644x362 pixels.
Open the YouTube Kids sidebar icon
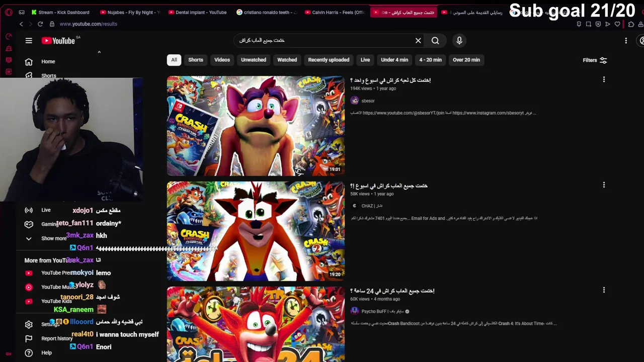point(29,301)
